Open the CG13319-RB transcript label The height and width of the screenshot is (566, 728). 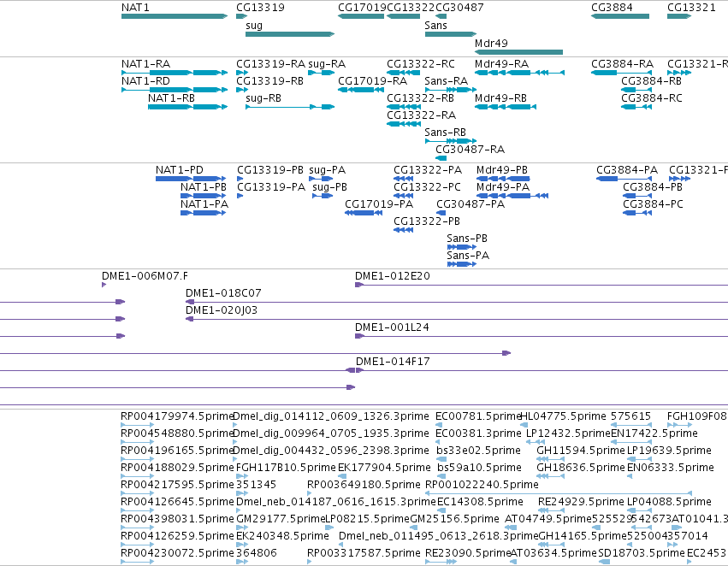269,81
